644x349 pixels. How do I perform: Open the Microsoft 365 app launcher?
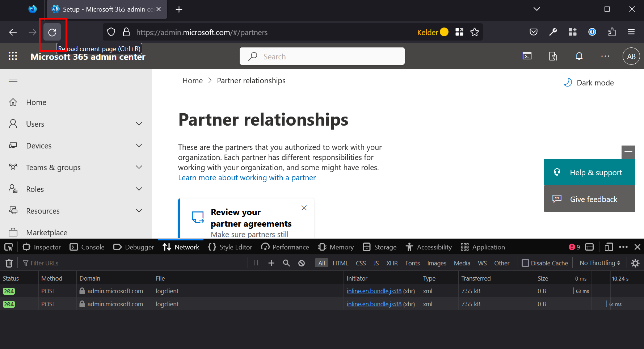tap(13, 56)
